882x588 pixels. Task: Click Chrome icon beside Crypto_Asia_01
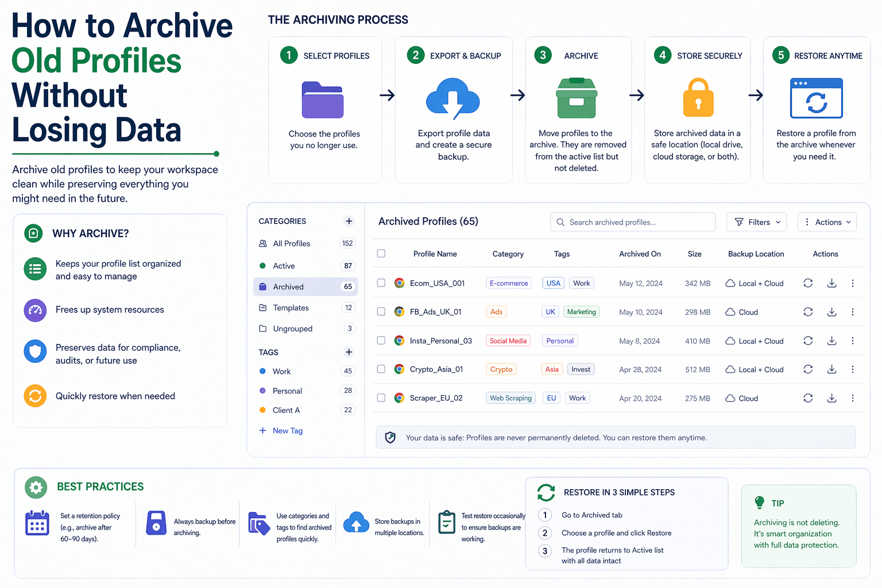tap(399, 369)
